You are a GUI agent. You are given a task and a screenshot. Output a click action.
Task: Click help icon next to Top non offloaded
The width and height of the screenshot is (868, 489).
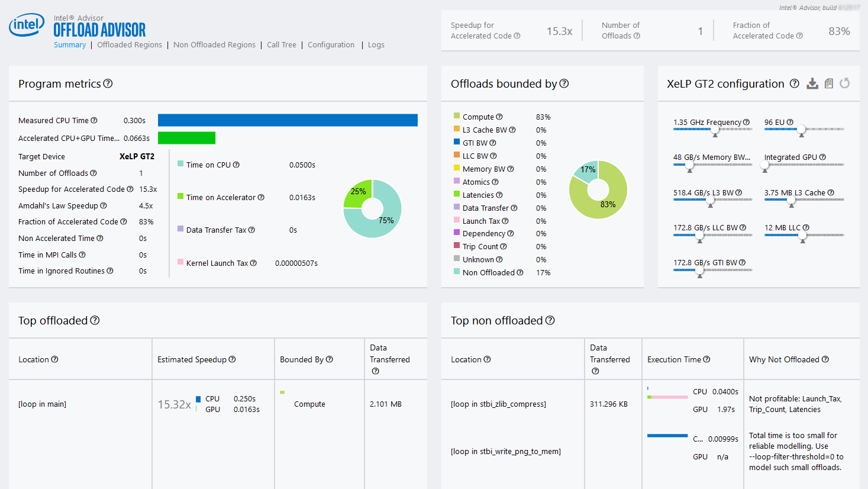pyautogui.click(x=550, y=320)
